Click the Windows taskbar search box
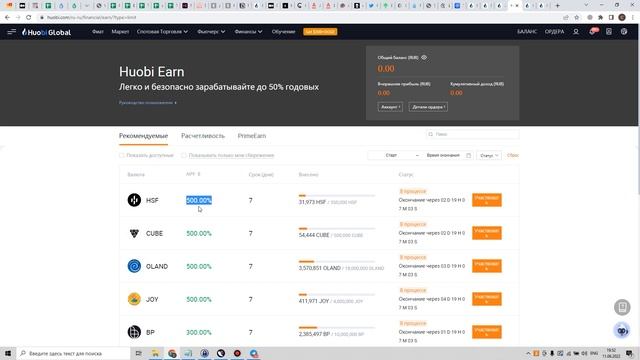This screenshot has width=640, height=360. pos(73,353)
